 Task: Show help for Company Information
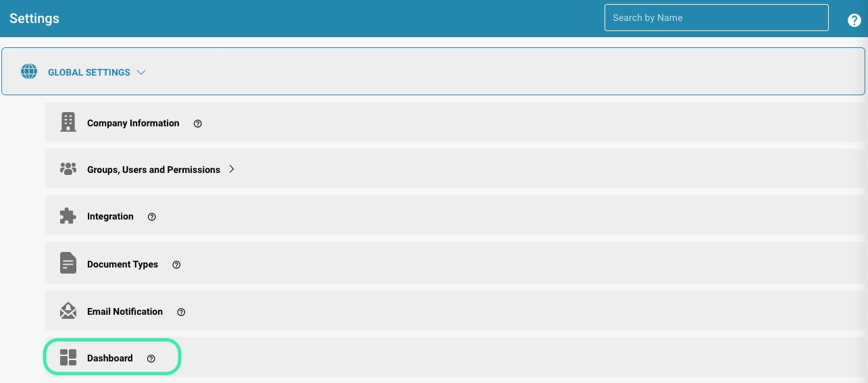click(198, 124)
